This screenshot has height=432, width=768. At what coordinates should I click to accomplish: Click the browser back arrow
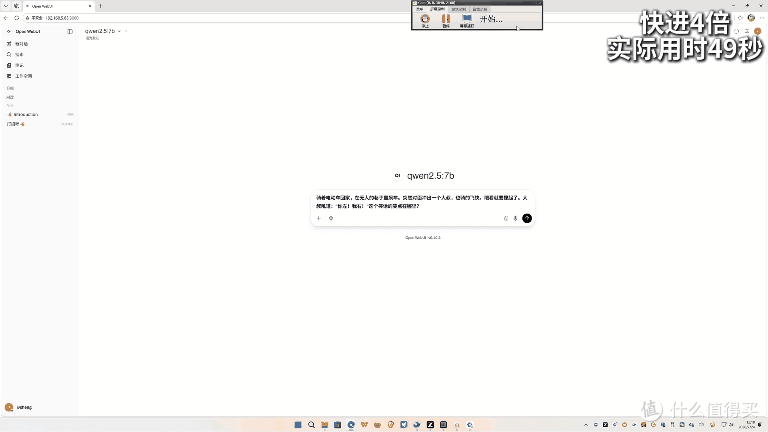[6, 18]
